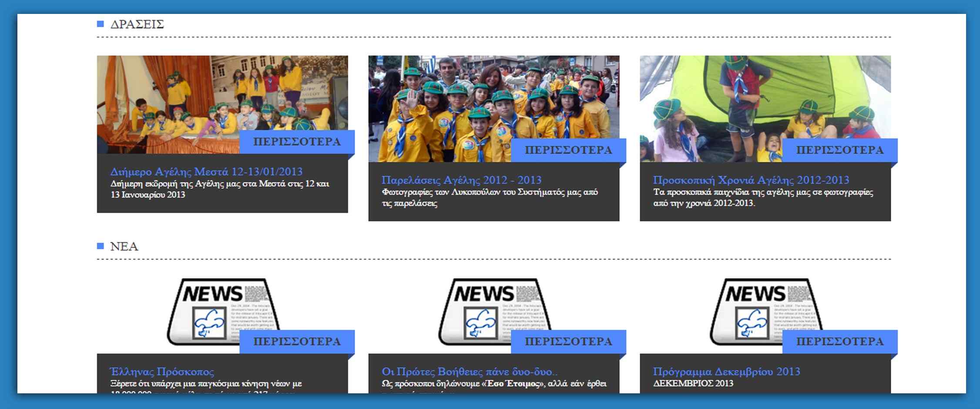
Task: Open the Διήμερο Αγέλης Μεστά 12-13/01/2013 link
Action: tap(206, 171)
